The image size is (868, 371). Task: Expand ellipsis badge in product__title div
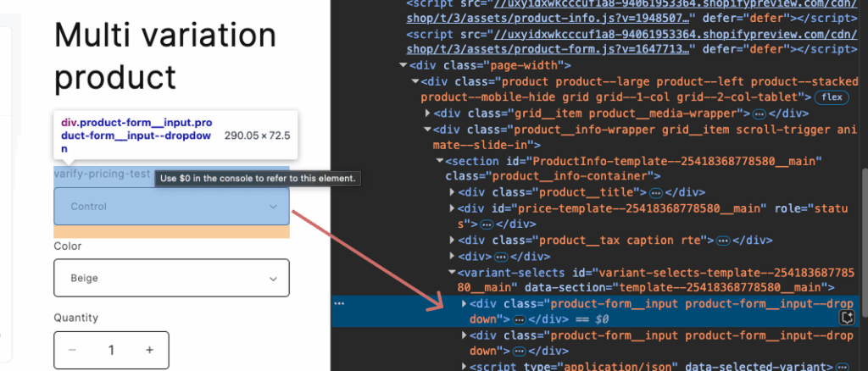pos(655,193)
